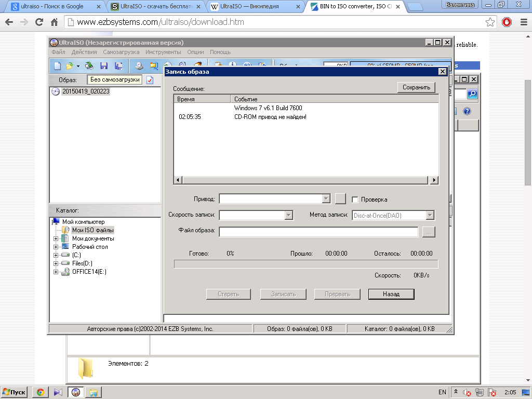532x399 pixels.
Task: Open the Помощь menu
Action: (220, 52)
